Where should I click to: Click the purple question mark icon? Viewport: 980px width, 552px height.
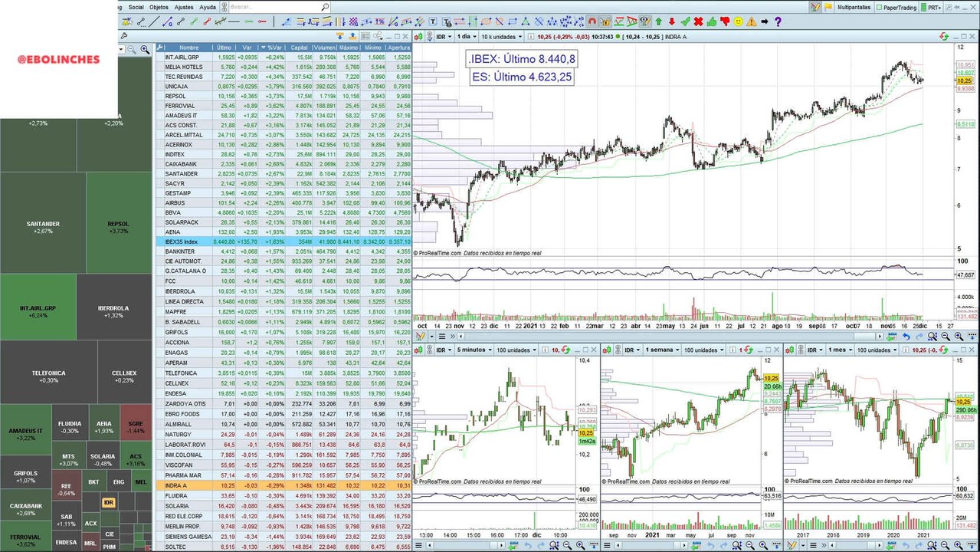778,21
